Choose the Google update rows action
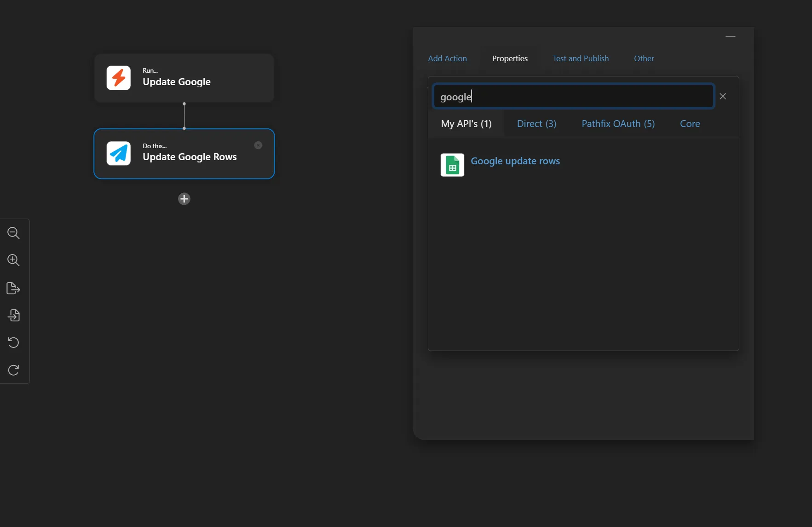The width and height of the screenshot is (812, 527). [515, 161]
